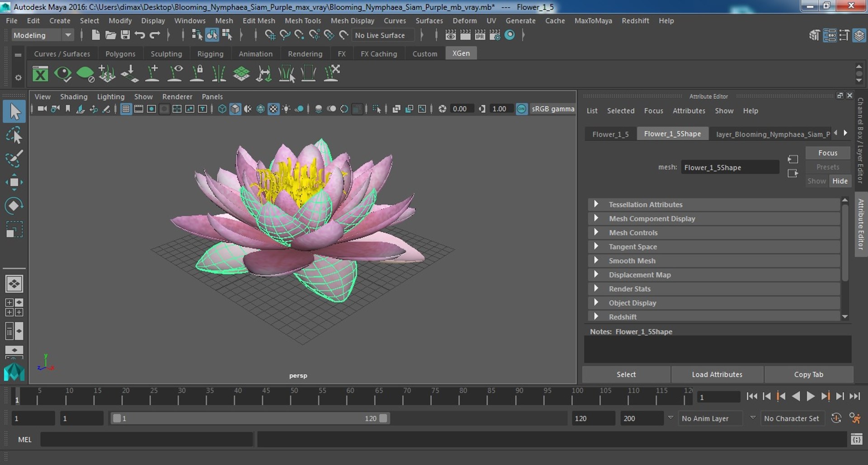Screen dimensions: 868x465
Task: Switch to the Polygons shelf tab
Action: coord(120,53)
